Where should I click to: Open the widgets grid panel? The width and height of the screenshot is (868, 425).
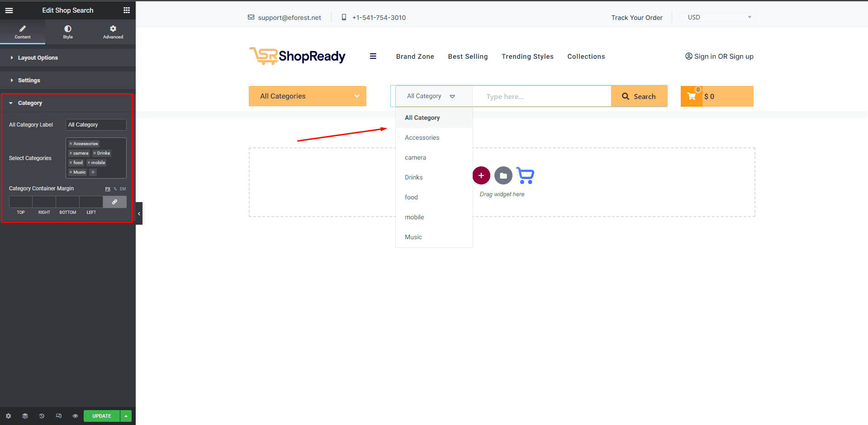click(127, 10)
